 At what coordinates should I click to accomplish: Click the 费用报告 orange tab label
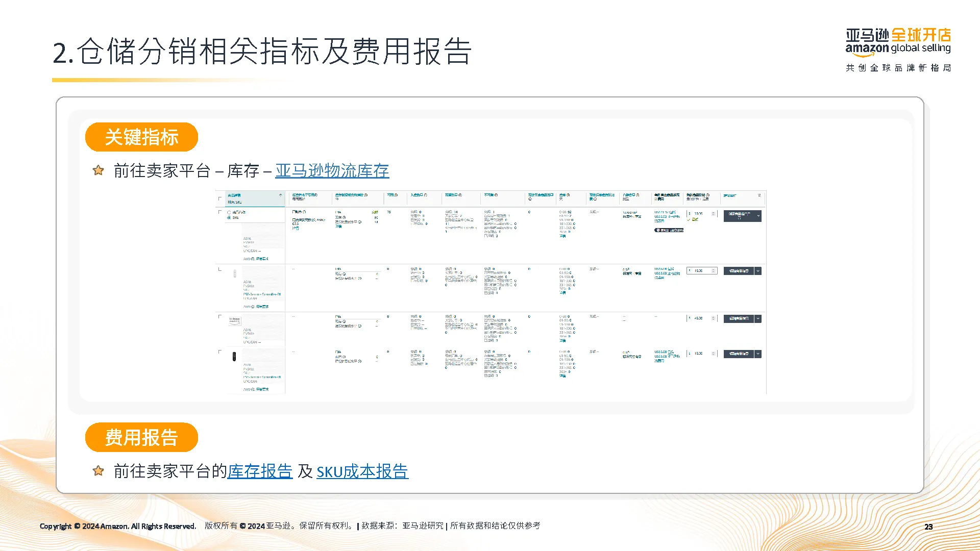[141, 437]
